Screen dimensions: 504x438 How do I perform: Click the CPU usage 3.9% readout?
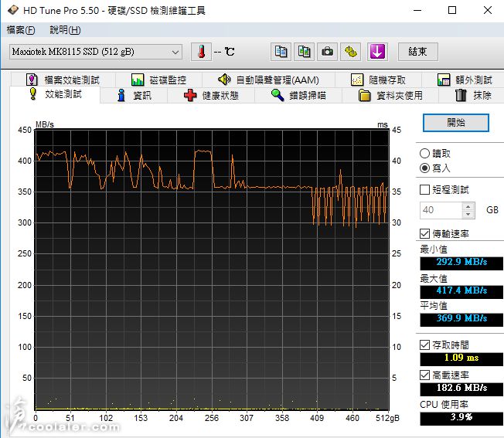point(461,419)
